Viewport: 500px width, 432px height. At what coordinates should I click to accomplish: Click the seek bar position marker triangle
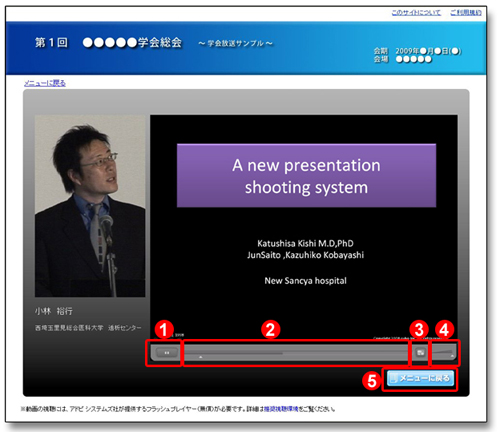201,357
